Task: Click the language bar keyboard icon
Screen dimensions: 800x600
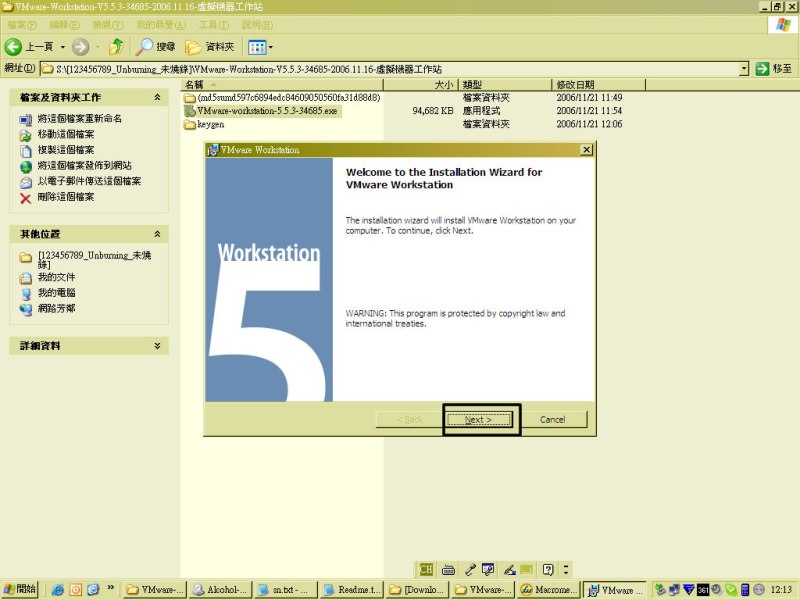Action: [x=448, y=569]
